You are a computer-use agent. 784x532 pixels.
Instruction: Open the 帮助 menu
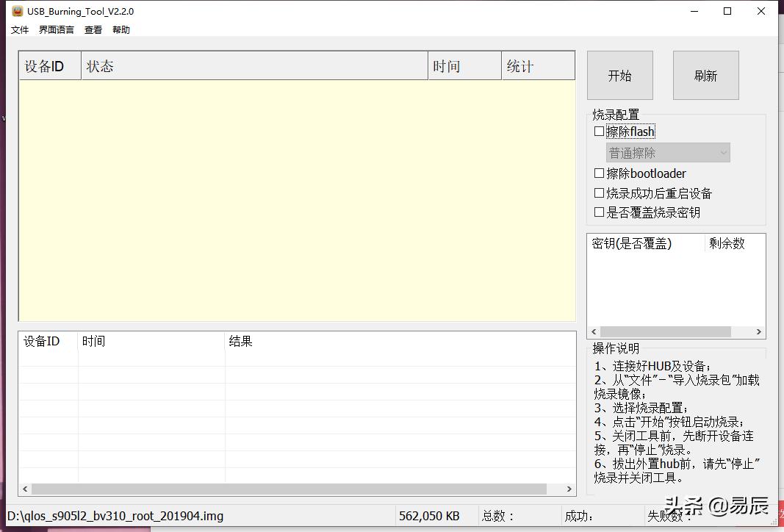[x=121, y=29]
